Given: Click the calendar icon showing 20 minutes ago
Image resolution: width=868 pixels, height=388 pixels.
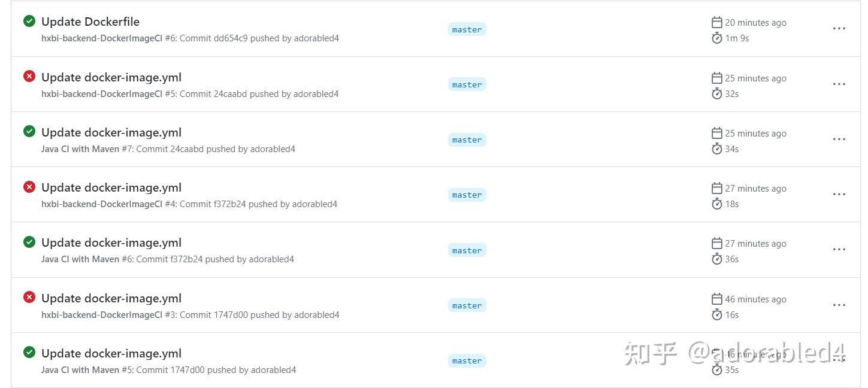Looking at the screenshot, I should point(717,22).
